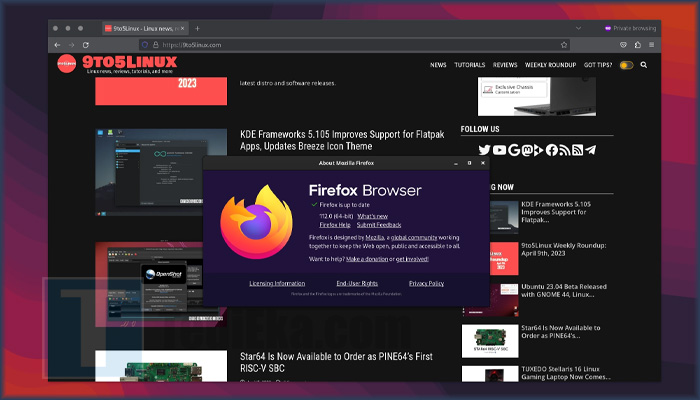Open the Twitter follow icon
This screenshot has height=400, width=700.
(x=484, y=150)
